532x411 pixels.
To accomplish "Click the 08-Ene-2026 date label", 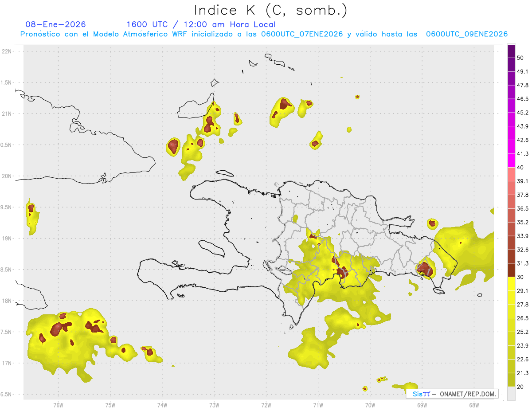I will point(56,24).
